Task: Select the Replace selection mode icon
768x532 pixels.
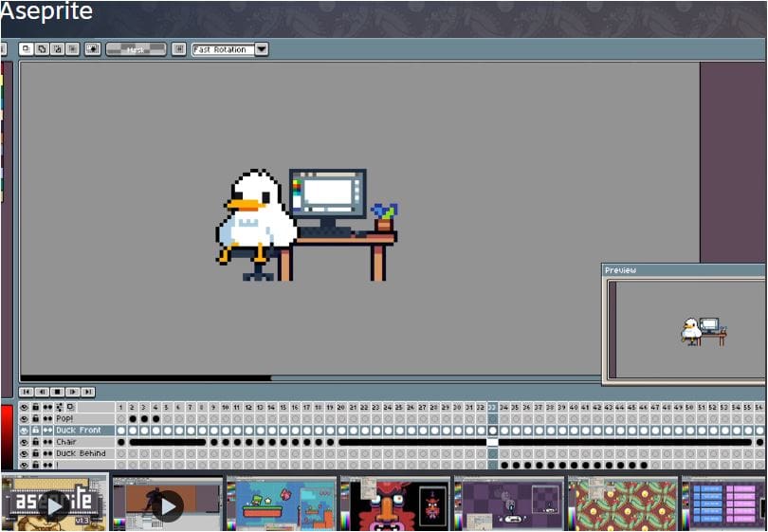Action: (x=27, y=49)
